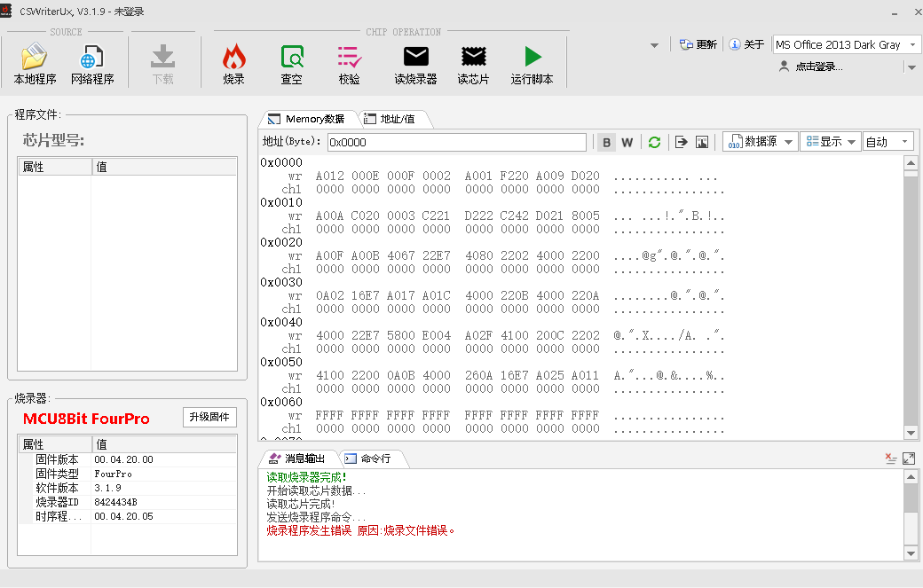Run the script with green play icon
The image size is (923, 588).
click(532, 64)
